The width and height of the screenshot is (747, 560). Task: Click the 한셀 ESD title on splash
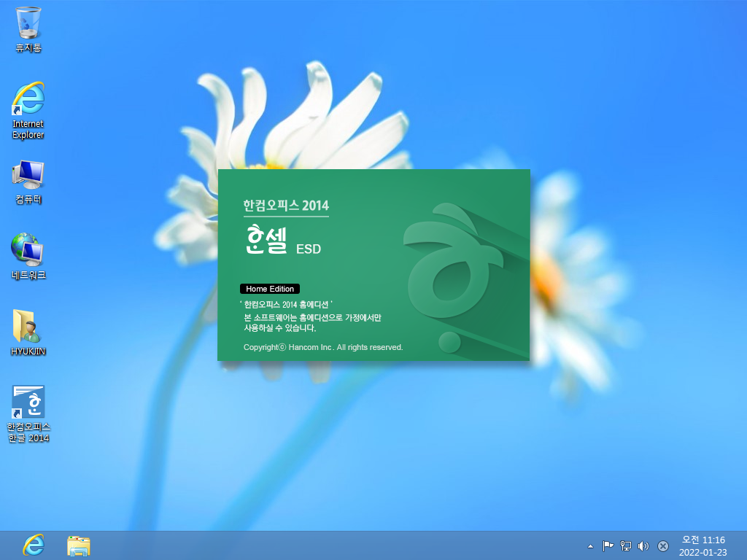pos(283,239)
